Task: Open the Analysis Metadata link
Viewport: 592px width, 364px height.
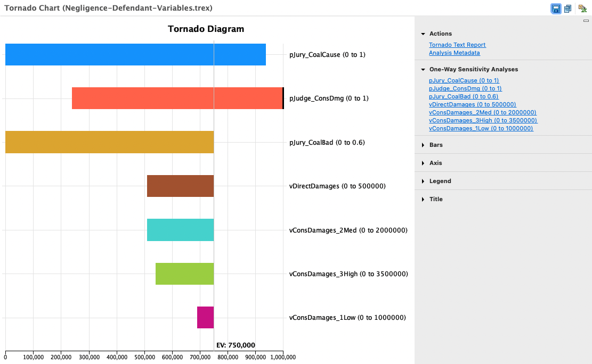Action: click(454, 53)
